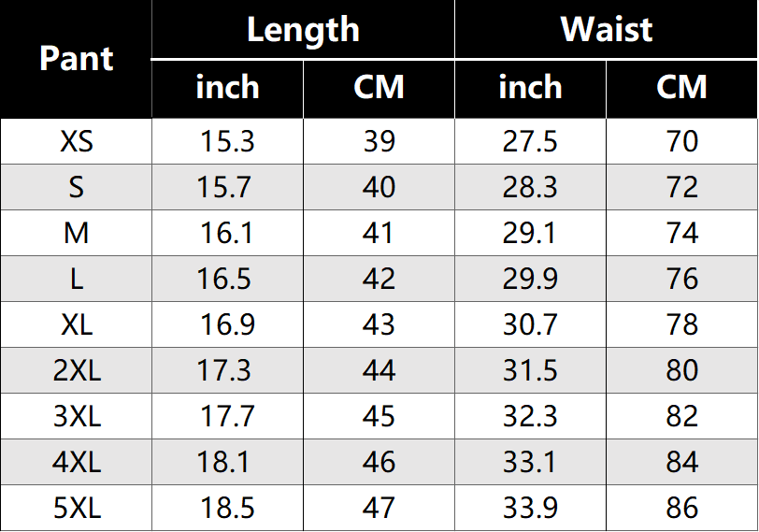759x532 pixels.
Task: Select the CM subheader under Waist
Action: coord(681,88)
